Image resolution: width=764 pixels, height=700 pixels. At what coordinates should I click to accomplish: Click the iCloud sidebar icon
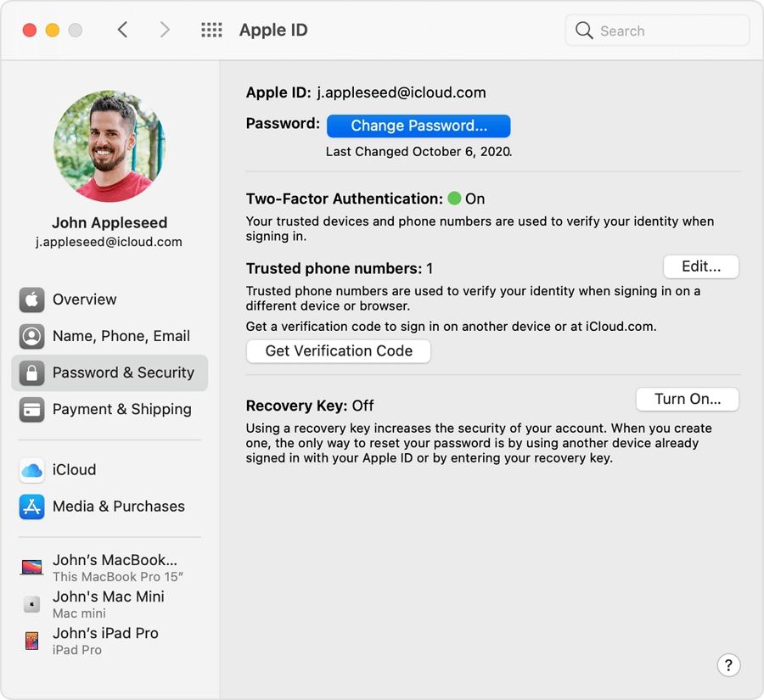[x=31, y=470]
